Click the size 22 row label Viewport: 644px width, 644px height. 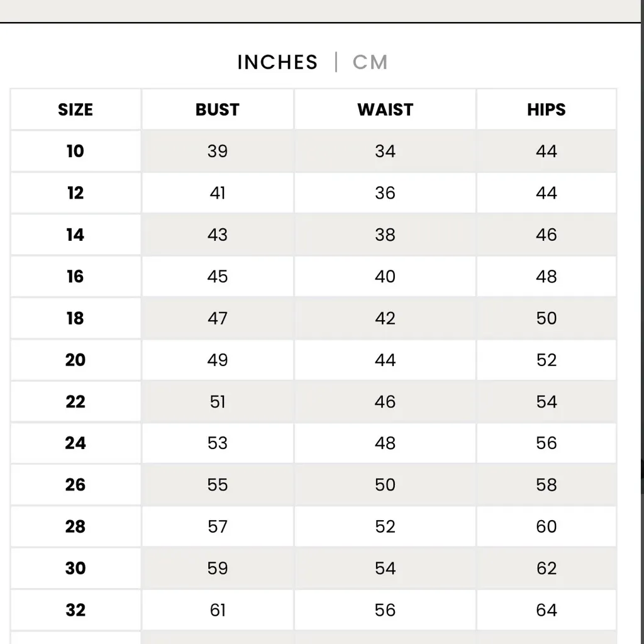75,401
